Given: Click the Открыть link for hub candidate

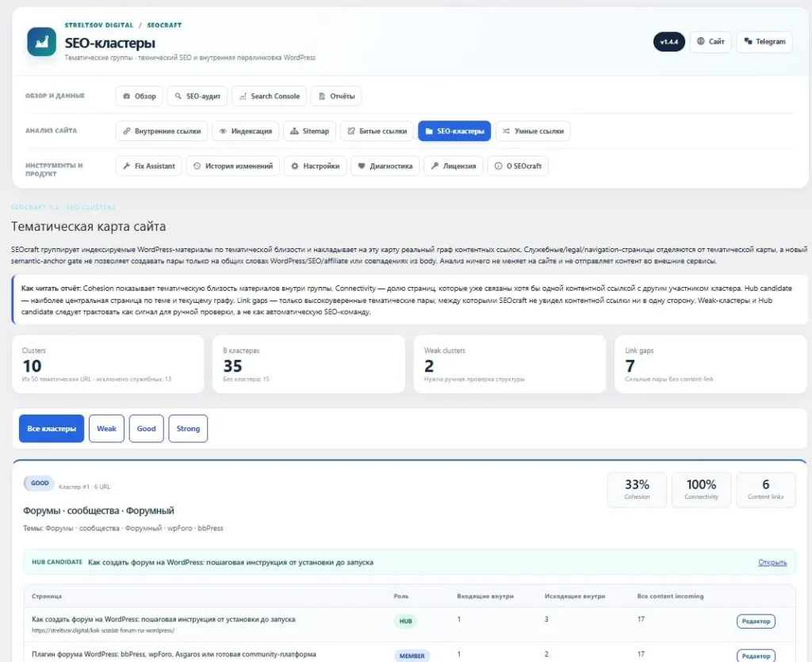Looking at the screenshot, I should point(772,562).
